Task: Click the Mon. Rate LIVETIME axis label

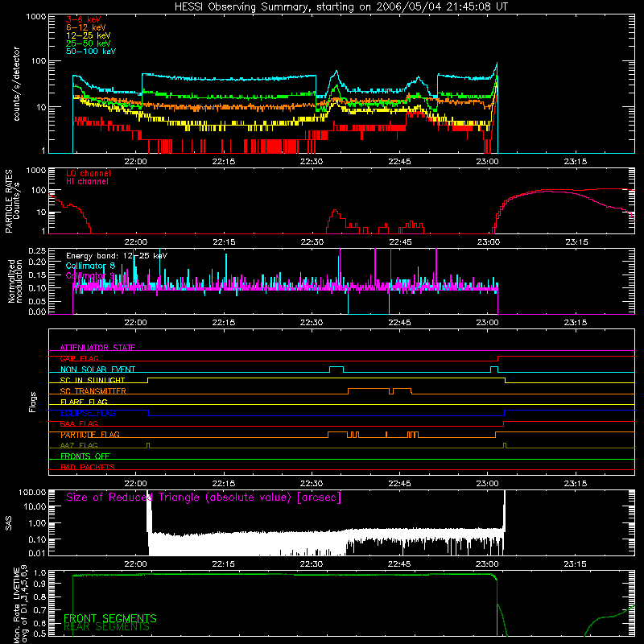Action: point(20,605)
